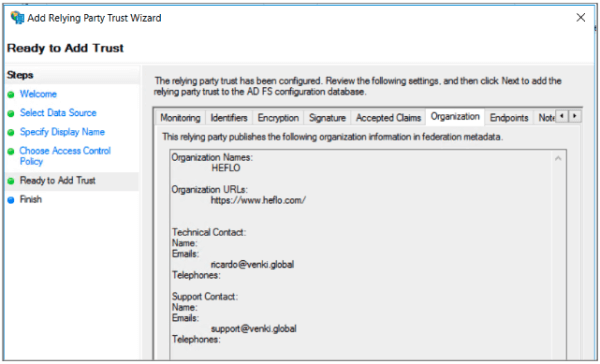The height and width of the screenshot is (364, 600).
Task: Click the green bullet beside Choose Access Control Policy
Action: tap(11, 151)
